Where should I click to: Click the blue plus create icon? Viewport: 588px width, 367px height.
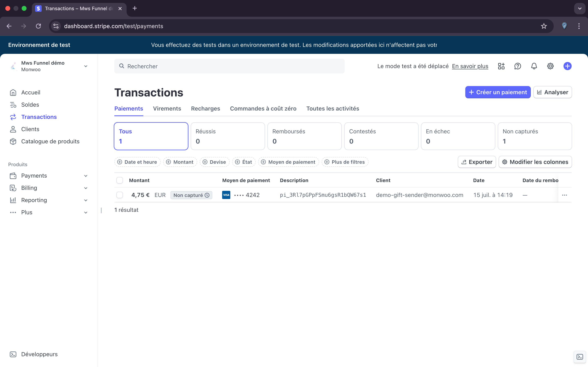point(567,66)
